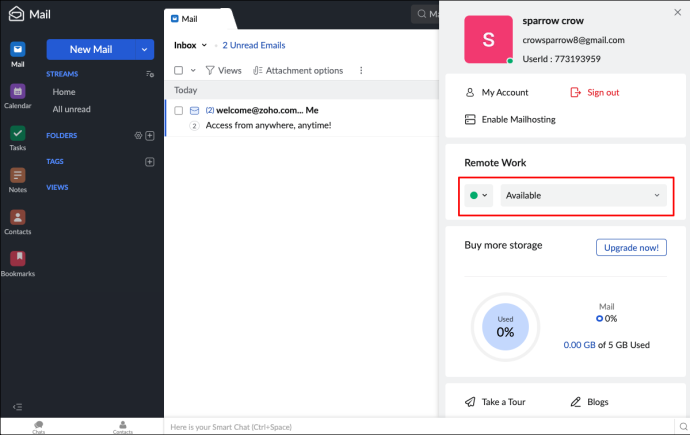Screen dimensions: 690x435
Task: Click Enable Mailhosting
Action: [x=510, y=120]
